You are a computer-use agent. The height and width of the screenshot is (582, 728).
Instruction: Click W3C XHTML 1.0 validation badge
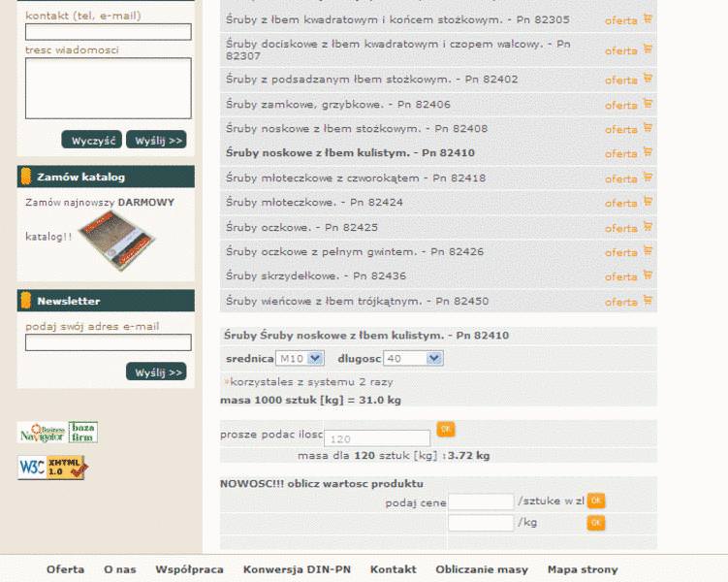coord(52,468)
